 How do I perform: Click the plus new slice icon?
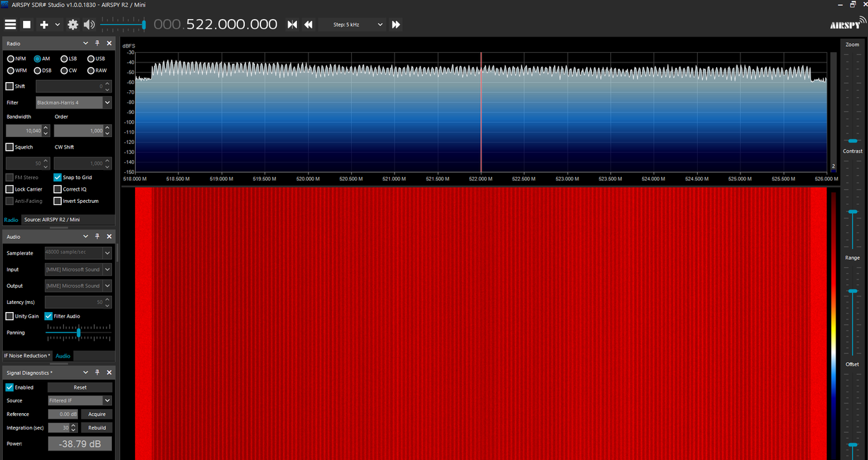pyautogui.click(x=44, y=24)
